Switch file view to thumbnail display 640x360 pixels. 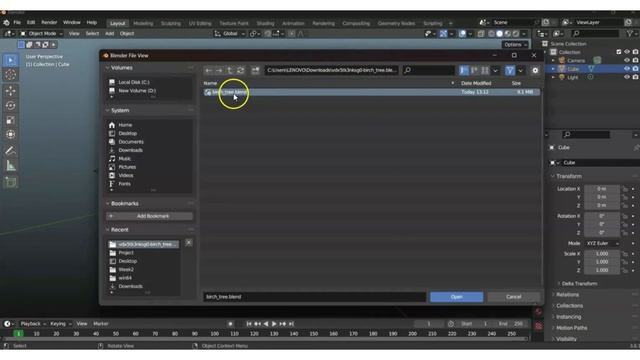tap(484, 71)
